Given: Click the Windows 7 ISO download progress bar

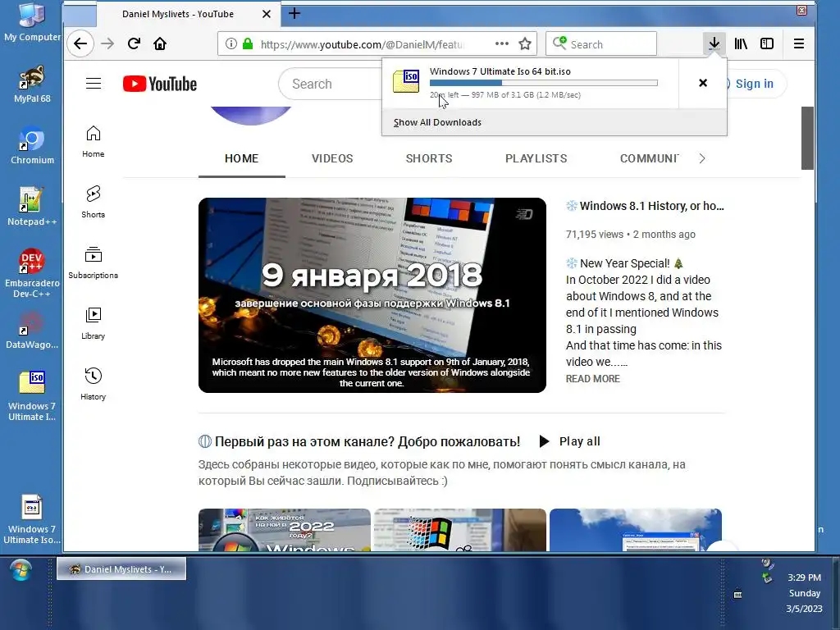Looking at the screenshot, I should click(x=543, y=83).
